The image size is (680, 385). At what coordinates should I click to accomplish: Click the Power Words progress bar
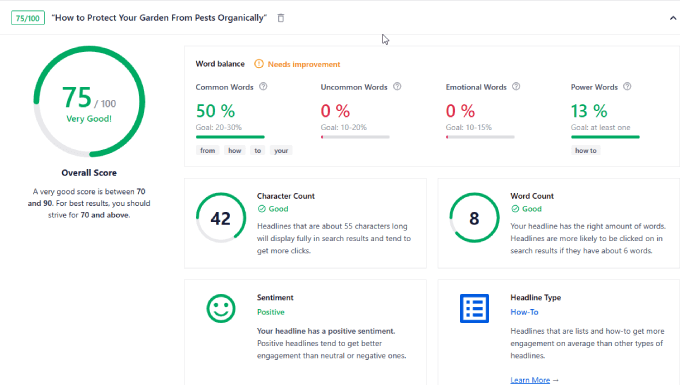[x=605, y=137]
